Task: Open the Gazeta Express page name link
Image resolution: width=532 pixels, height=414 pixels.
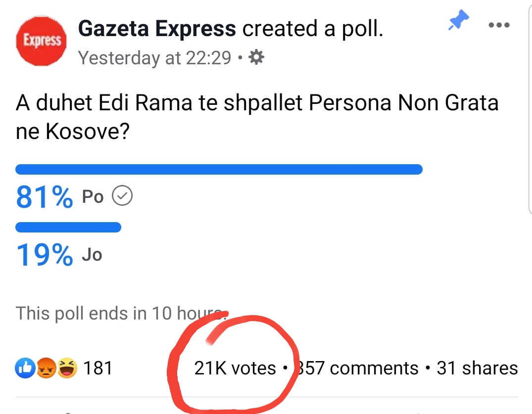Action: 157,29
